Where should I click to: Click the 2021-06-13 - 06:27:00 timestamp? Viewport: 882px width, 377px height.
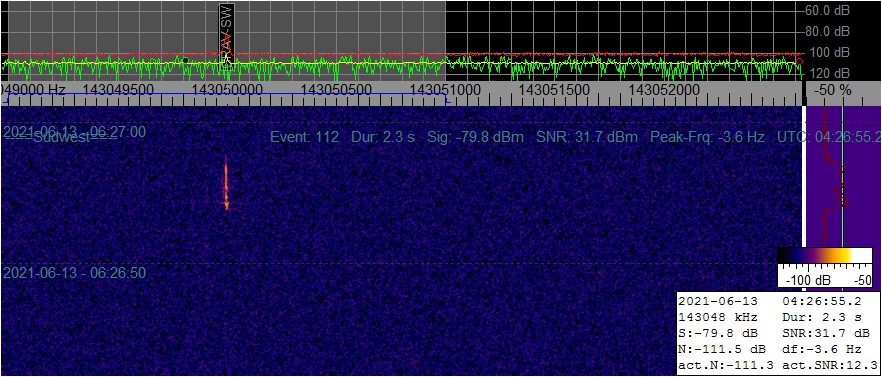pos(75,132)
